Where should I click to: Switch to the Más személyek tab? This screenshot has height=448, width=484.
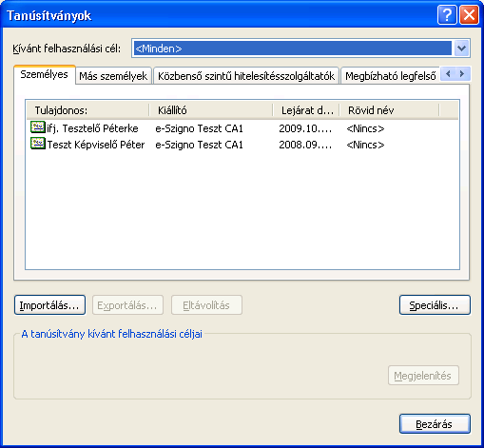[x=113, y=76]
